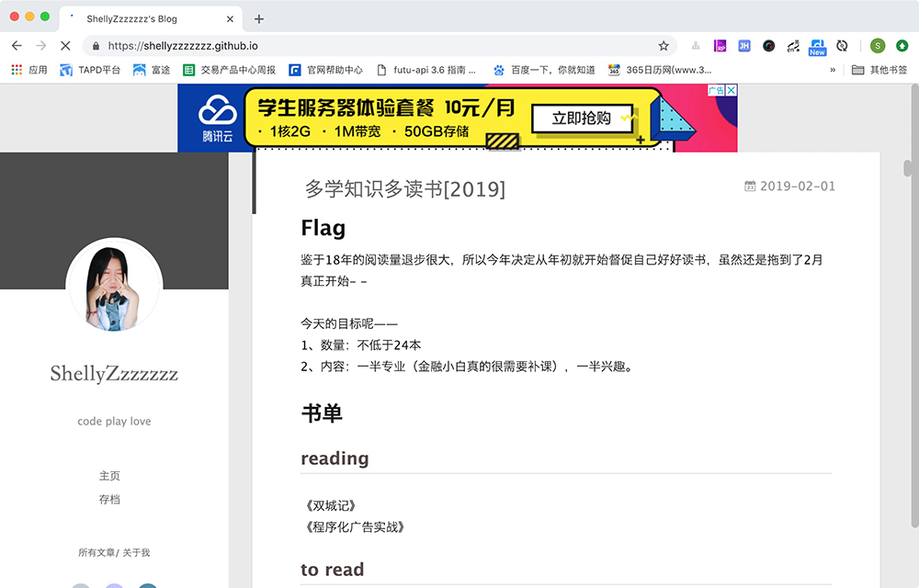Image resolution: width=919 pixels, height=588 pixels.
Task: Click the green update arrow icon
Action: click(x=902, y=46)
